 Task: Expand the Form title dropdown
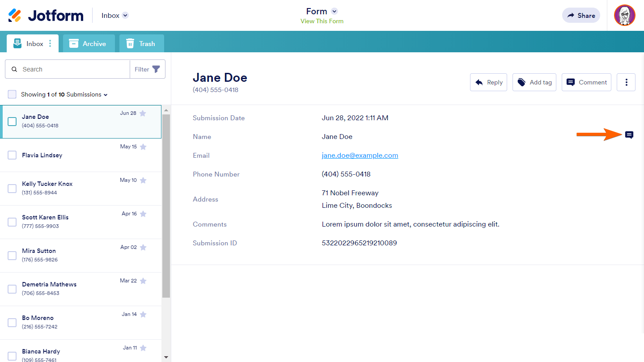click(334, 12)
